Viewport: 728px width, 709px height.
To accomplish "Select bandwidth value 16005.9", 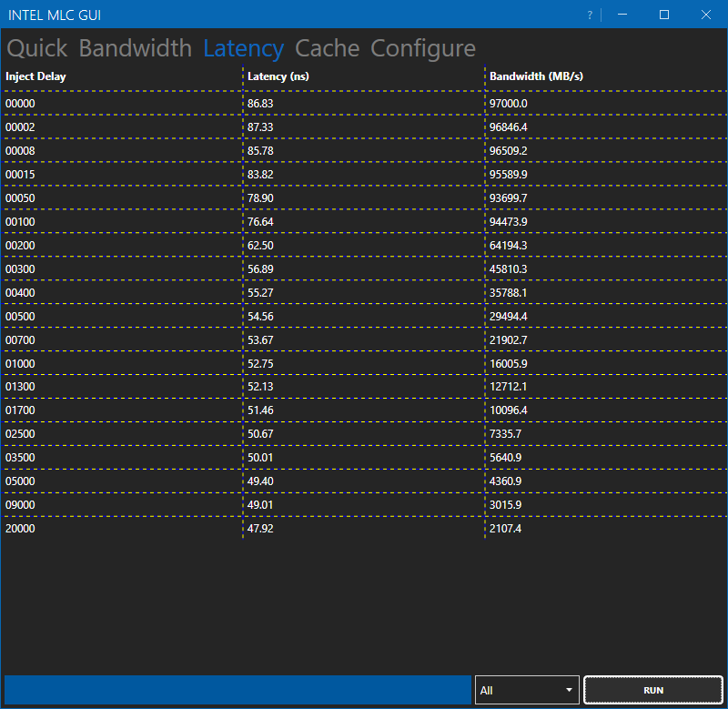I will click(x=508, y=364).
